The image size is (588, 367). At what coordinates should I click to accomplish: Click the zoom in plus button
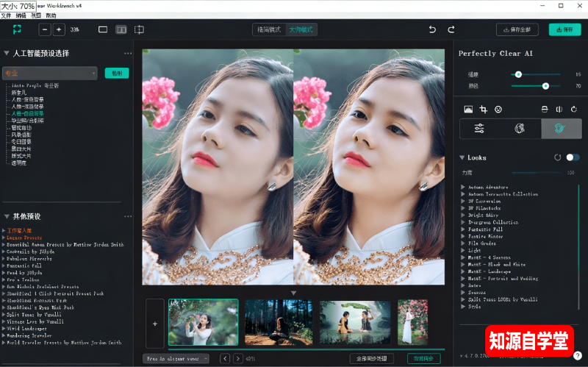click(x=59, y=29)
